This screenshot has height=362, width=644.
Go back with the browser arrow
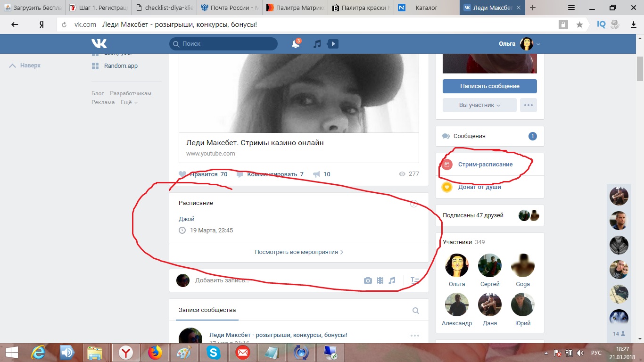(x=15, y=25)
